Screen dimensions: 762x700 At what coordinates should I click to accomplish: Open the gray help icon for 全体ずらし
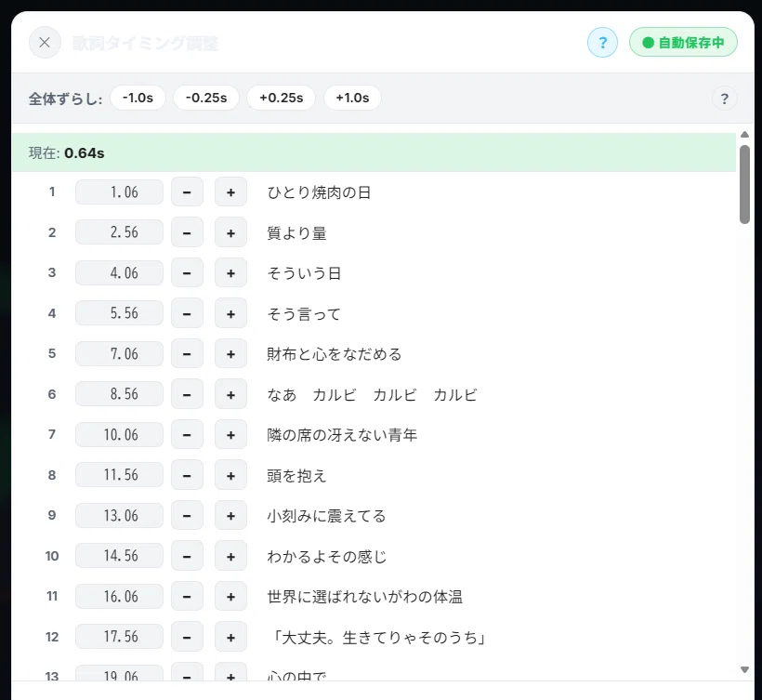pyautogui.click(x=724, y=99)
